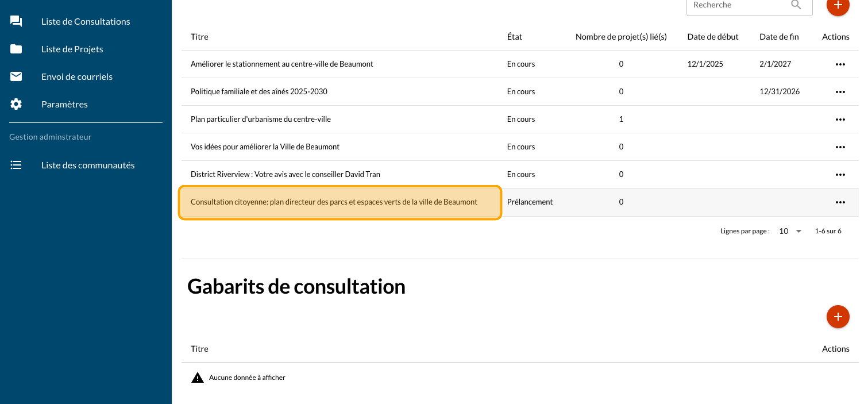868x404 pixels.
Task: Open actions menu for Prélancement consultation row
Action: pos(840,202)
